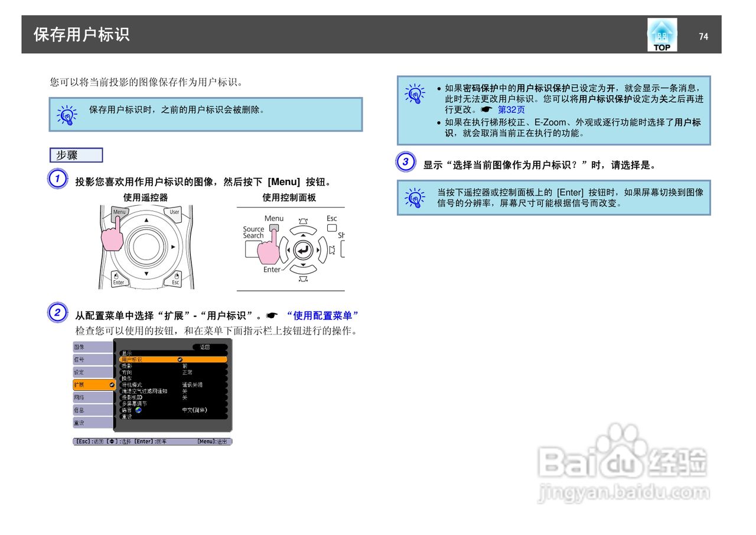Image resolution: width=756 pixels, height=535 pixels.
Task: Click the globe icon next to 语言 setting
Action: 139,410
